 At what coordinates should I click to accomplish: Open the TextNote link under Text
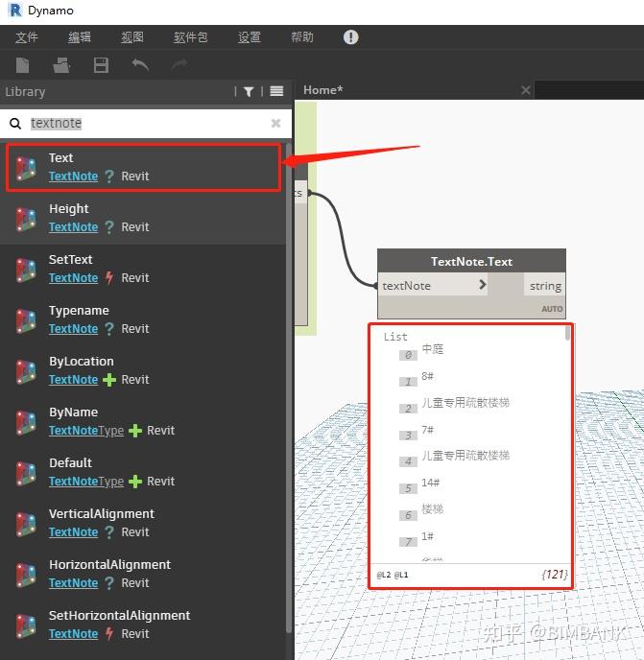(x=73, y=177)
